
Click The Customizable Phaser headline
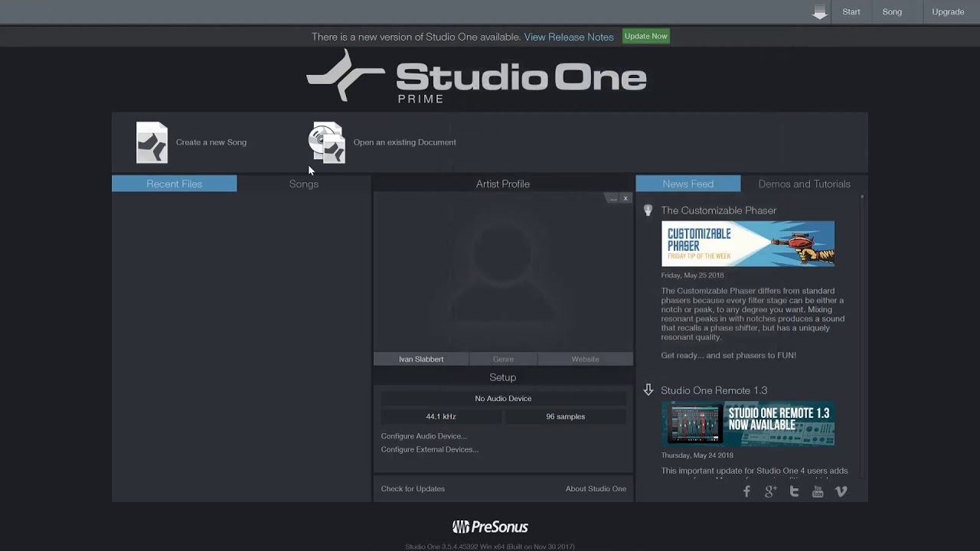[718, 210]
